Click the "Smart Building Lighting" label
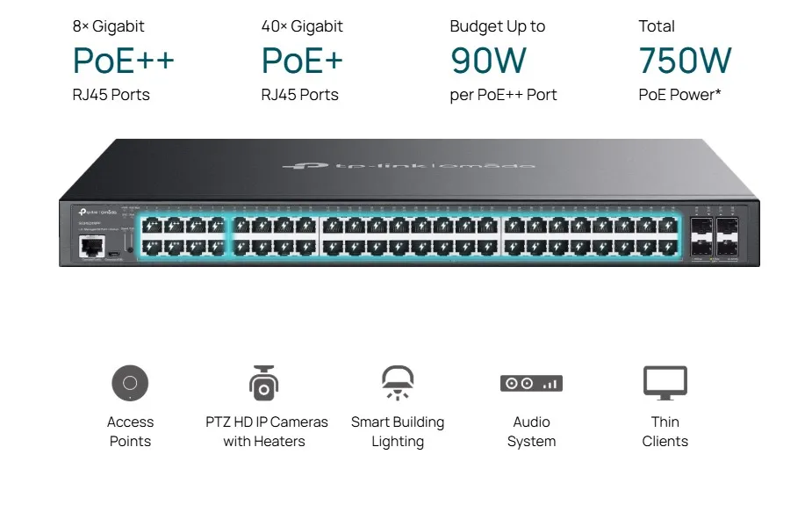The image size is (812, 512). pos(397,431)
